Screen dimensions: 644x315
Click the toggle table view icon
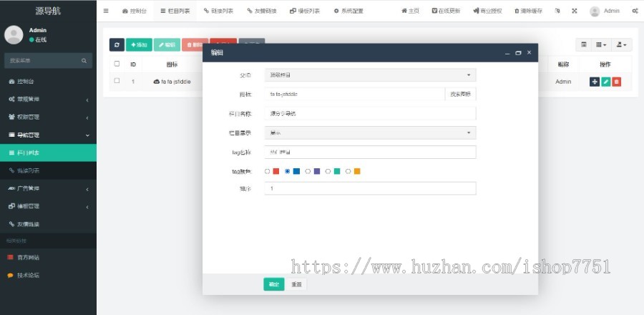click(x=583, y=44)
